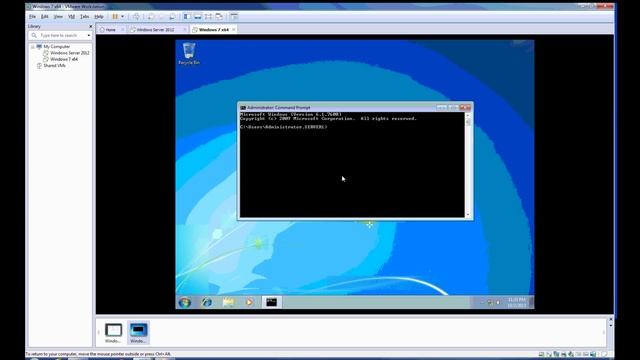Open the power options arrow beside pause icon
640x360 pixels.
tap(122, 16)
